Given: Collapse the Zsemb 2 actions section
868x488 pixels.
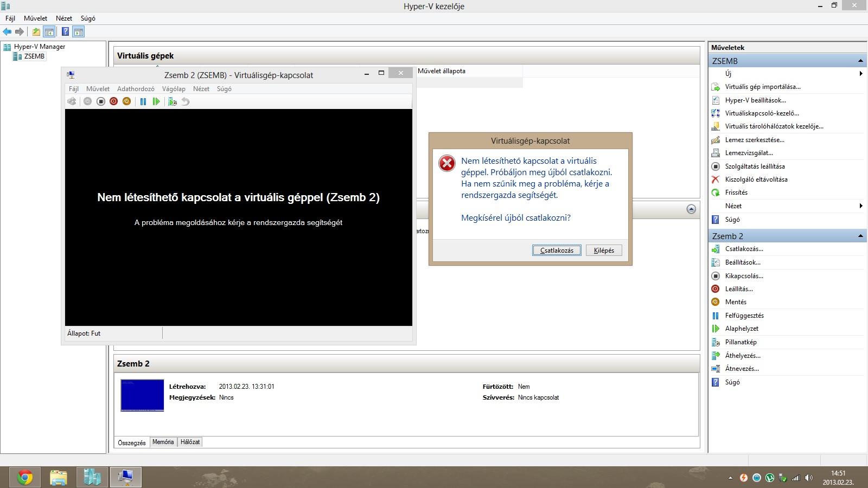Looking at the screenshot, I should (x=860, y=236).
